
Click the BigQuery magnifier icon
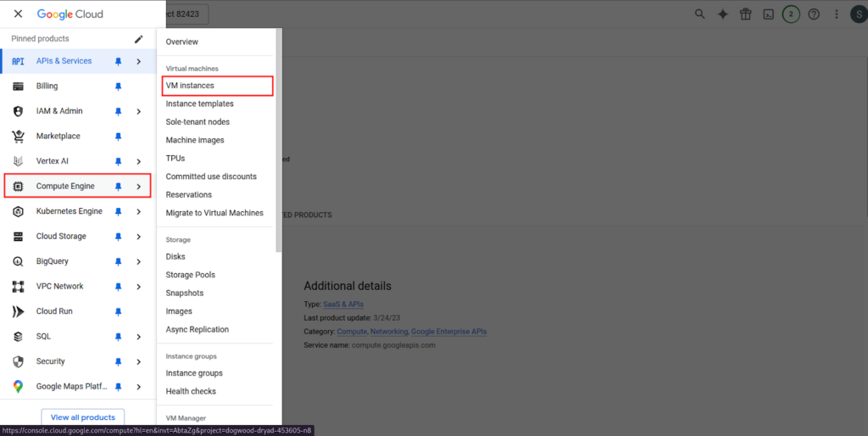[x=19, y=261]
